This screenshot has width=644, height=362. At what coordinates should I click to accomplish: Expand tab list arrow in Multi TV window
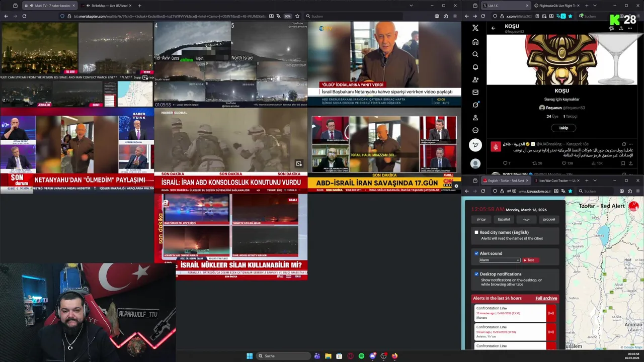tap(411, 6)
